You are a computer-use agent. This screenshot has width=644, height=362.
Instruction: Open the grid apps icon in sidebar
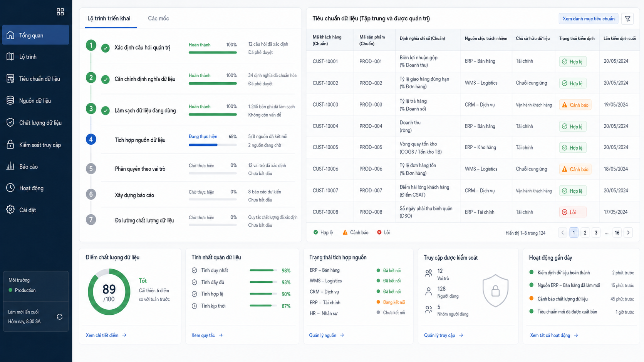pos(60,12)
